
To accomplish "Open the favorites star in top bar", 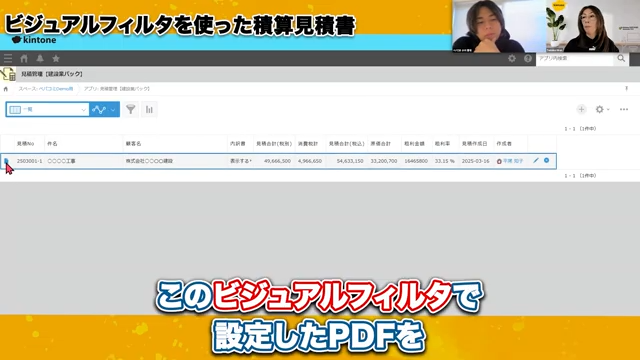I will coord(56,58).
